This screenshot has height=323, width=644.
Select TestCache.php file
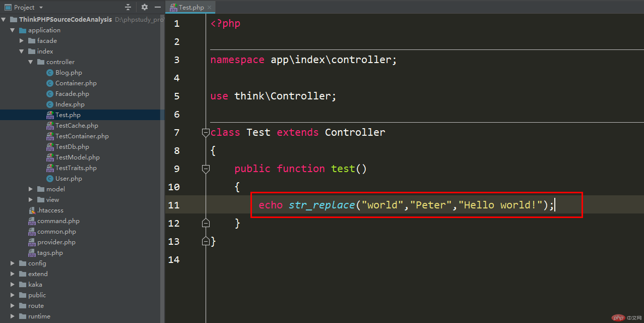coord(77,125)
